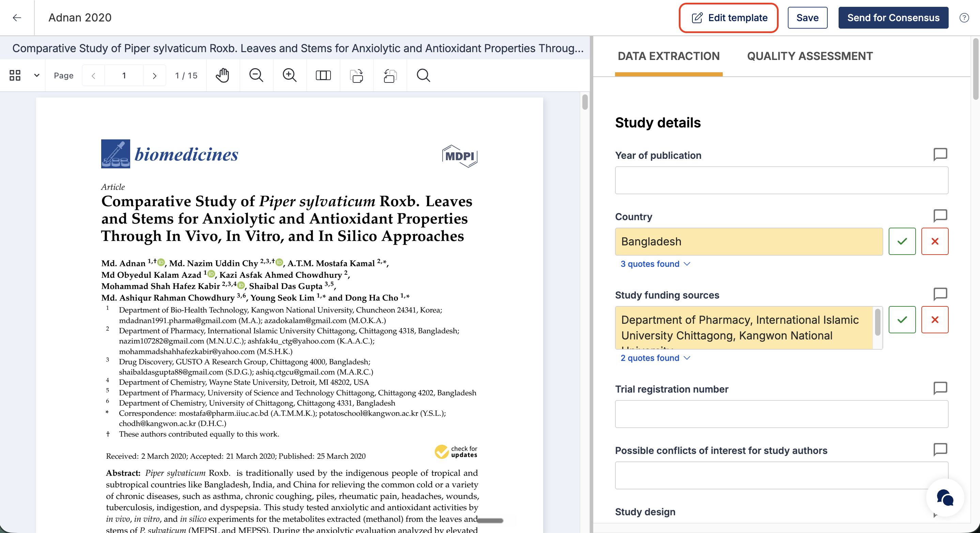Screen dimensions: 980x533
Task: Open the thumbnail view dropdown arrow
Action: coord(36,75)
